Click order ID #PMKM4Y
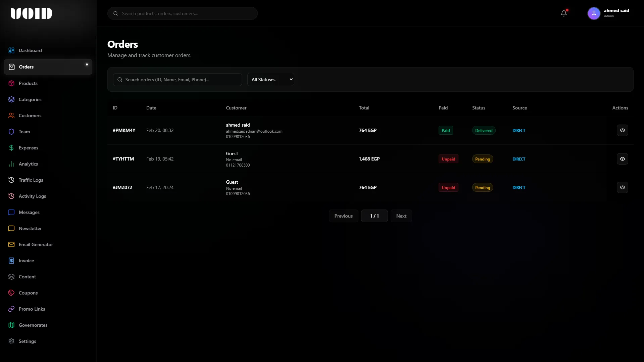The width and height of the screenshot is (644, 362). click(124, 130)
